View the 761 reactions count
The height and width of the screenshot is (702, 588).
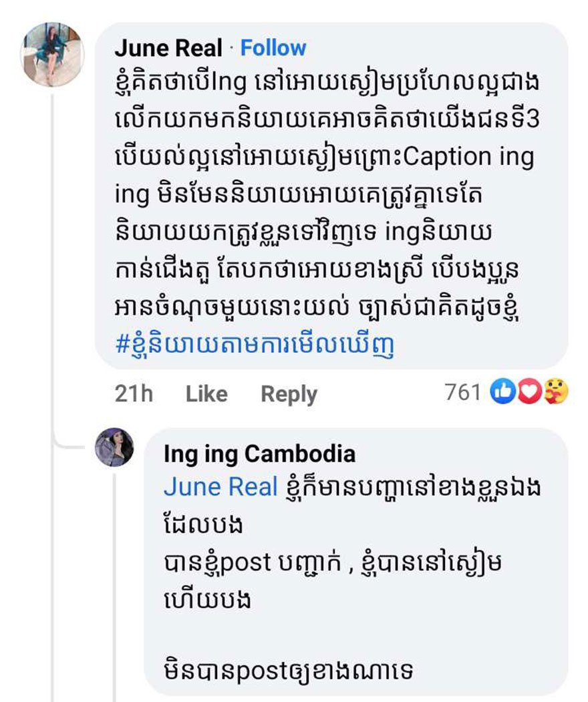[x=463, y=393]
